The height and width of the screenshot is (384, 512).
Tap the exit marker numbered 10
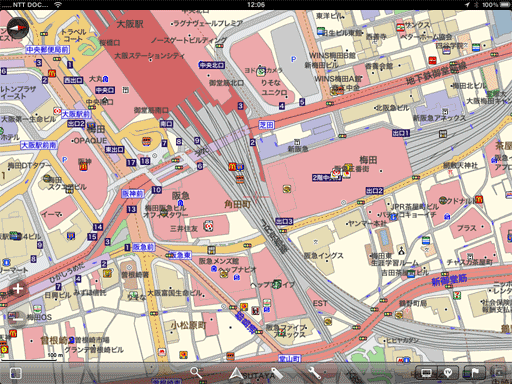[157, 190]
